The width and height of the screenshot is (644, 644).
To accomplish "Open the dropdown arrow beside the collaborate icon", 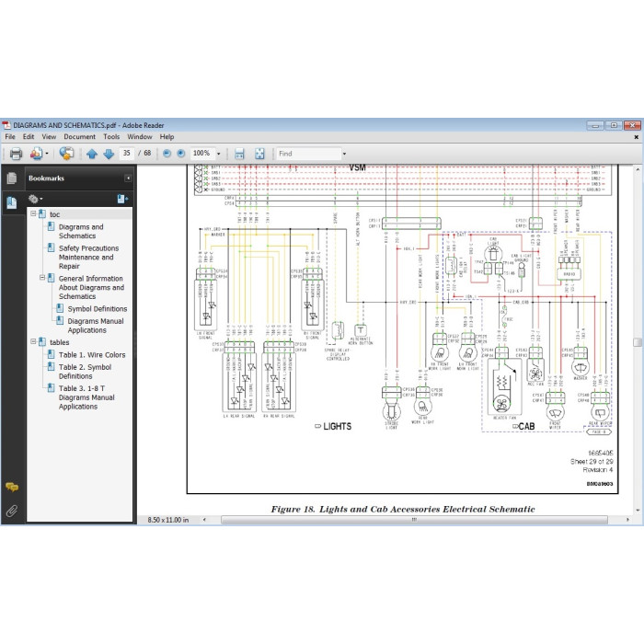I will [x=47, y=154].
